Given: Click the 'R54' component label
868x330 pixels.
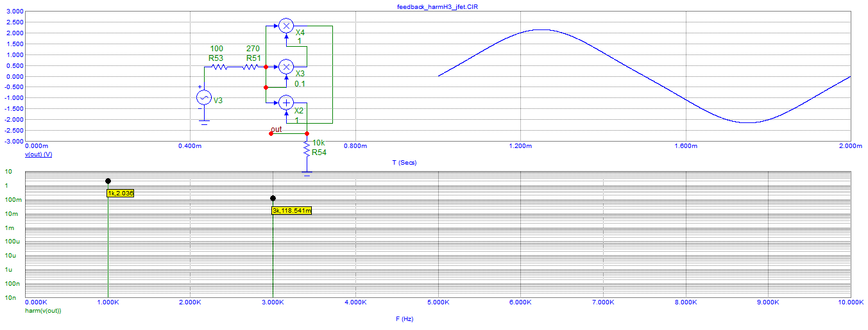Looking at the screenshot, I should (319, 153).
